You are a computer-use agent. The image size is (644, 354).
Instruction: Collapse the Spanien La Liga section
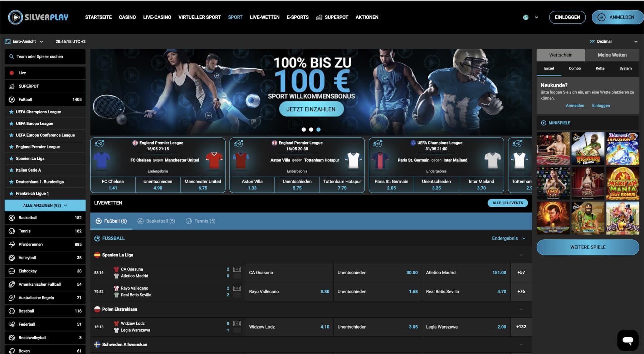tap(521, 255)
